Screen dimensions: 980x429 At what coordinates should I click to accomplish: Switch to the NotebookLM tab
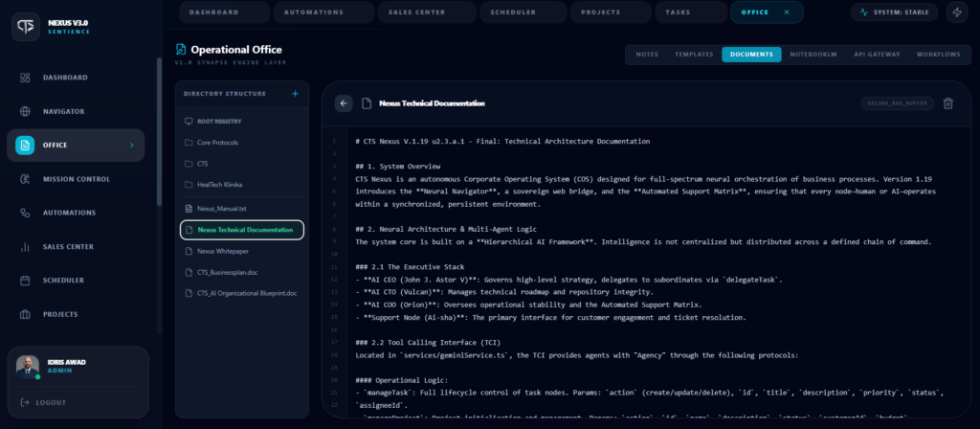(x=813, y=55)
